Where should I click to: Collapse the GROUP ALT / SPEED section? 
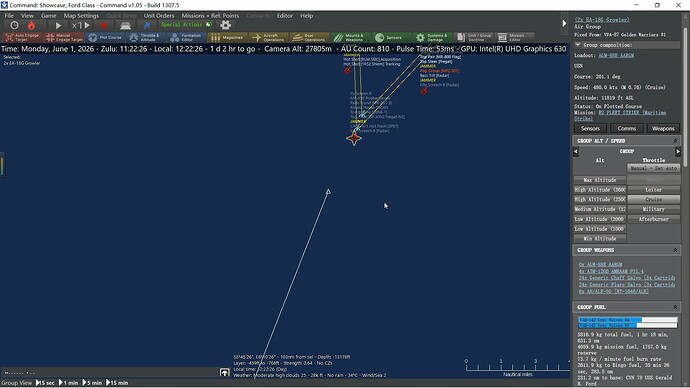click(675, 141)
